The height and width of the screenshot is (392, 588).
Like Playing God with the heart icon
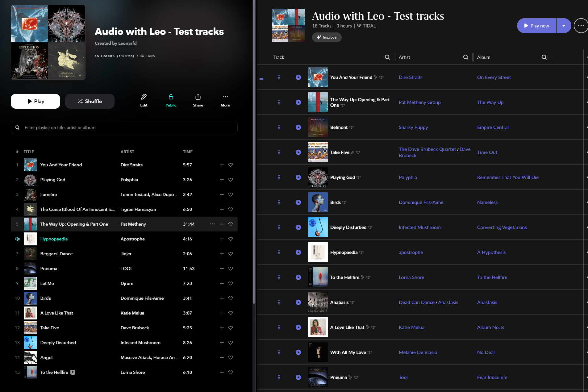click(x=231, y=180)
